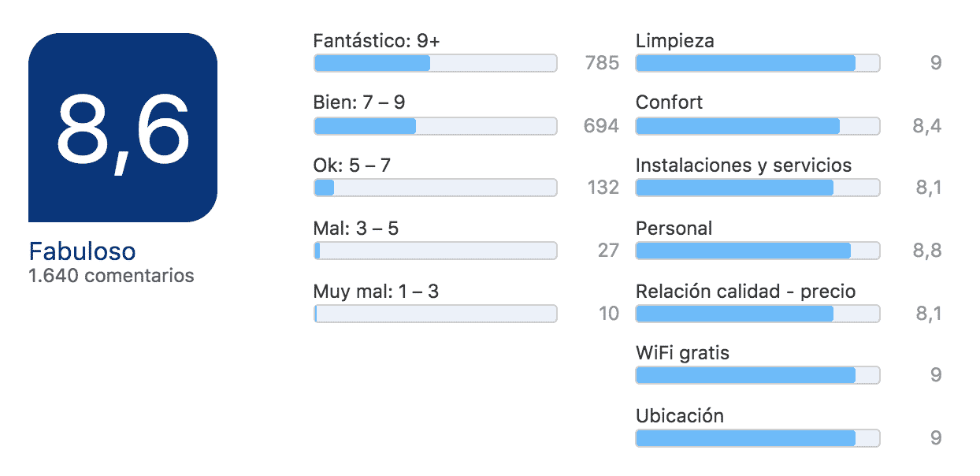Screen dimensions: 980x476
Task: Select the Bien: 7 – 9 bar
Action: 436,125
